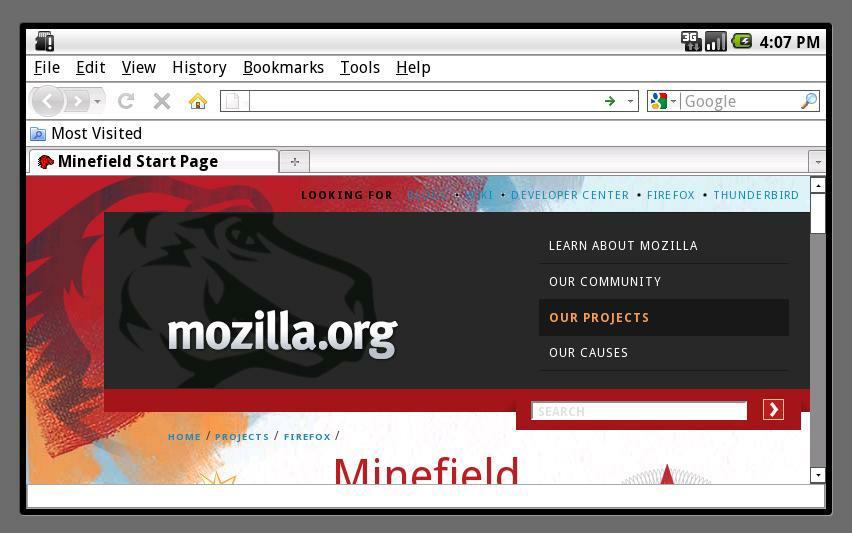
Task: Click the search magnifier icon in Google box
Action: tap(809, 101)
